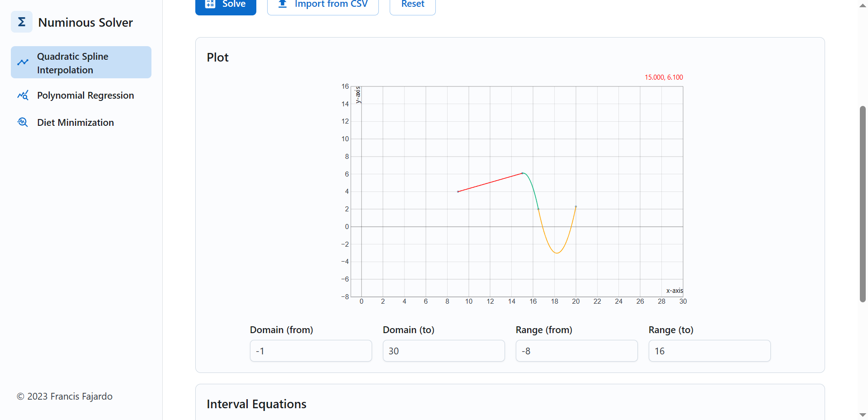Screen dimensions: 868x420
Task: Click the Polynomial Regression trendline icon
Action: coord(23,95)
